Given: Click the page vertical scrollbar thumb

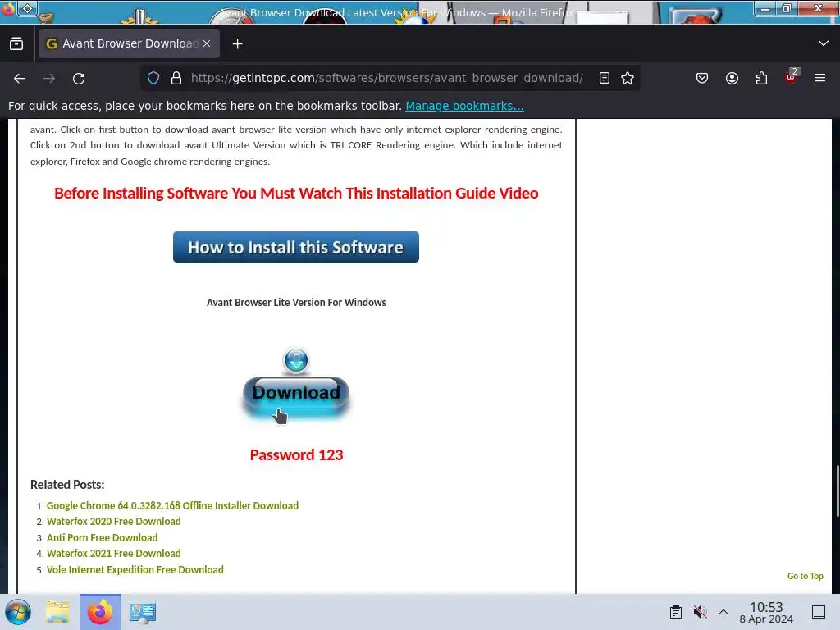Looking at the screenshot, I should pyautogui.click(x=837, y=491).
